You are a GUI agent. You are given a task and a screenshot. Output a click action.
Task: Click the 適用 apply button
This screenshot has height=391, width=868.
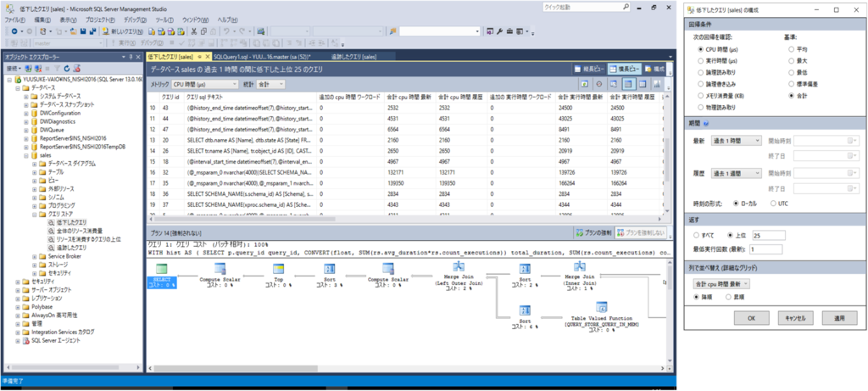[x=840, y=318]
